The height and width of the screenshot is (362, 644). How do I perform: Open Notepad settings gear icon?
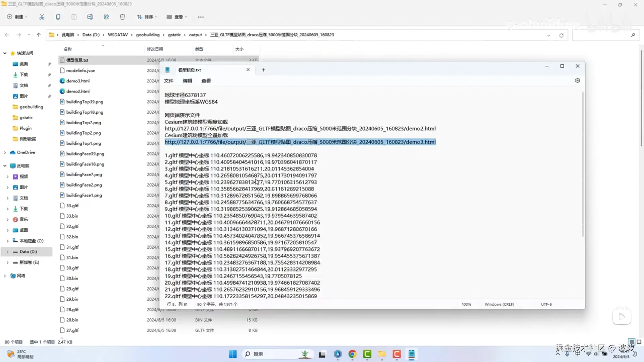577,80
